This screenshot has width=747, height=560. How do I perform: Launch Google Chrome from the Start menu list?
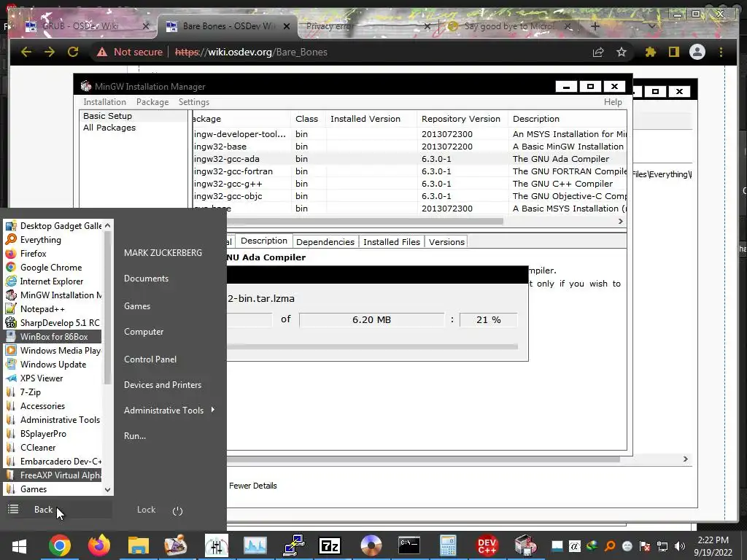[x=53, y=267]
